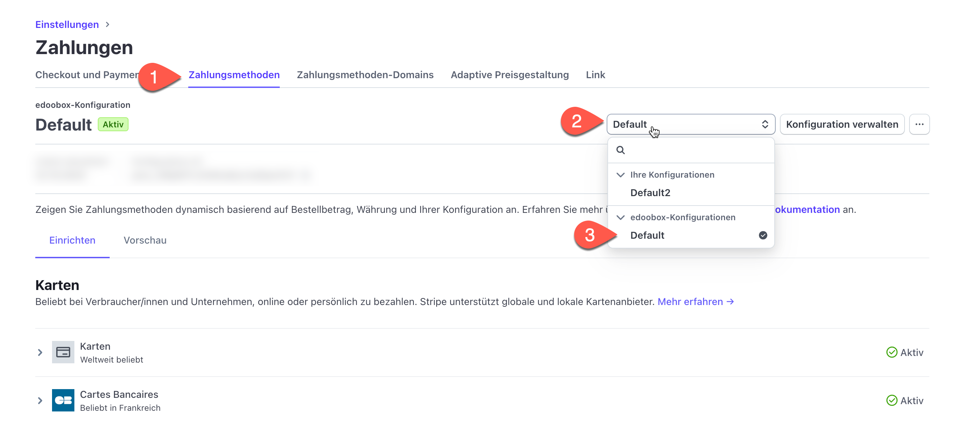Viewport: 980px width, 446px height.
Task: Open the Default configuration dropdown selector
Action: click(x=690, y=124)
